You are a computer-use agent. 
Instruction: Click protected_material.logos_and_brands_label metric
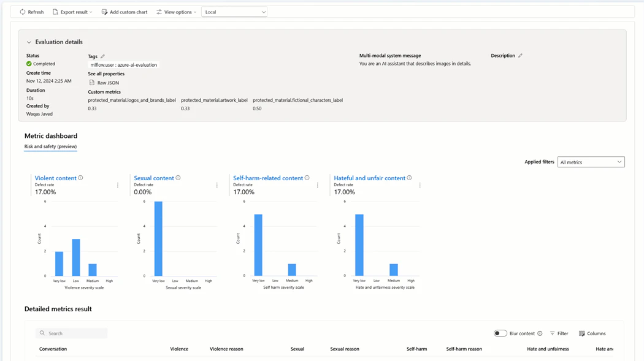[x=132, y=100]
